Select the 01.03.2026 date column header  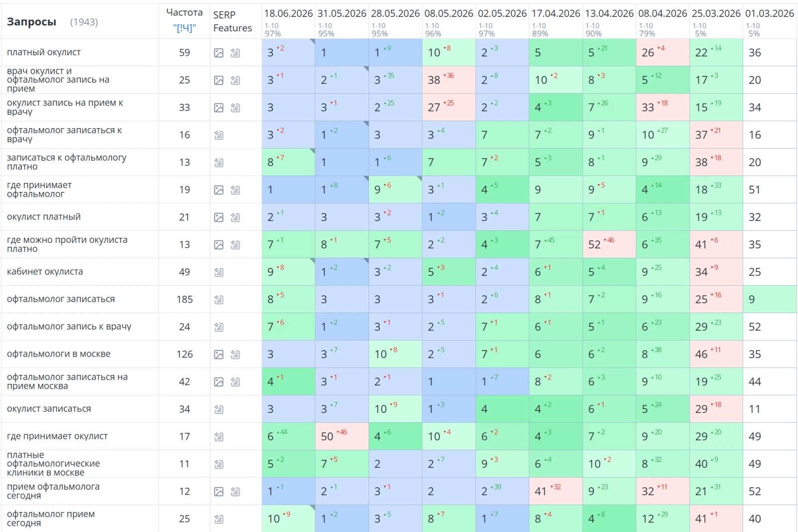(770, 13)
